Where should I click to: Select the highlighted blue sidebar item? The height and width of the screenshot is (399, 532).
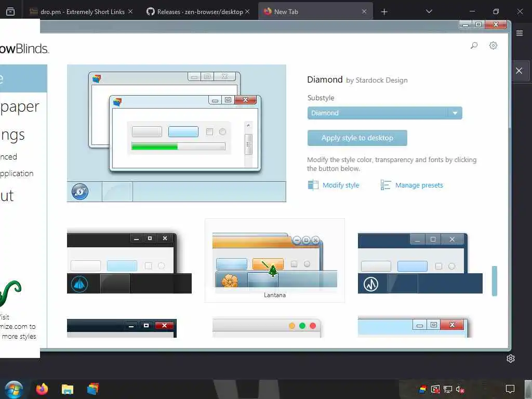click(23, 78)
